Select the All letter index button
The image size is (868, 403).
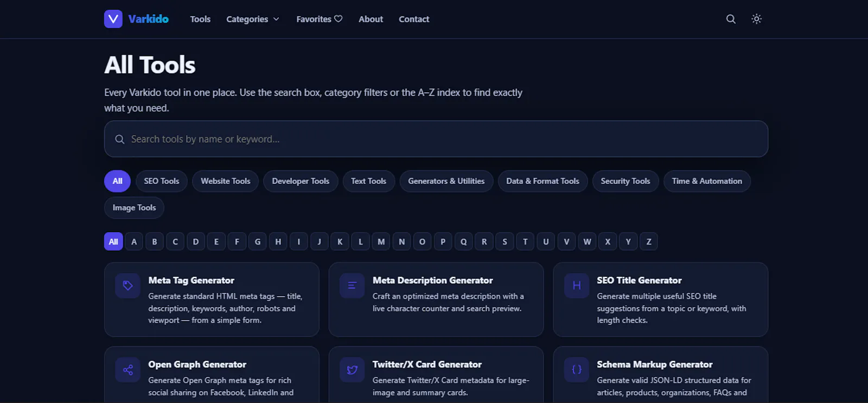(x=113, y=241)
